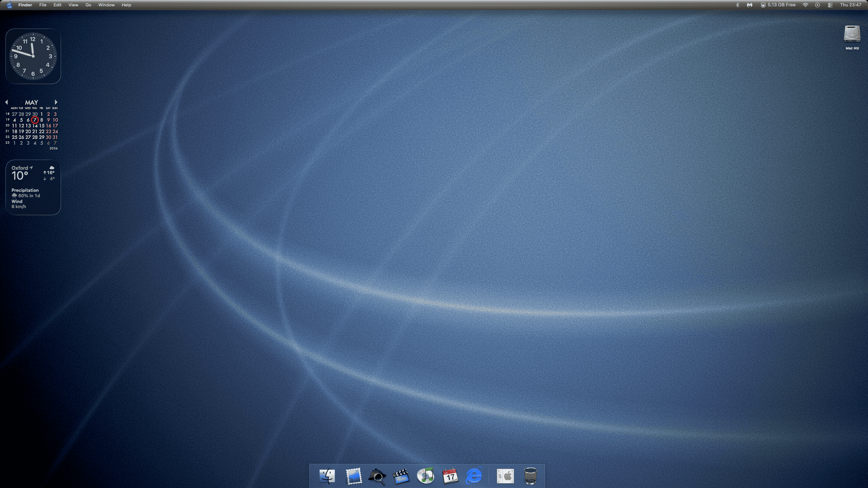868x488 pixels.
Task: Launch the clapperboard movie app in Dock
Action: 401,476
